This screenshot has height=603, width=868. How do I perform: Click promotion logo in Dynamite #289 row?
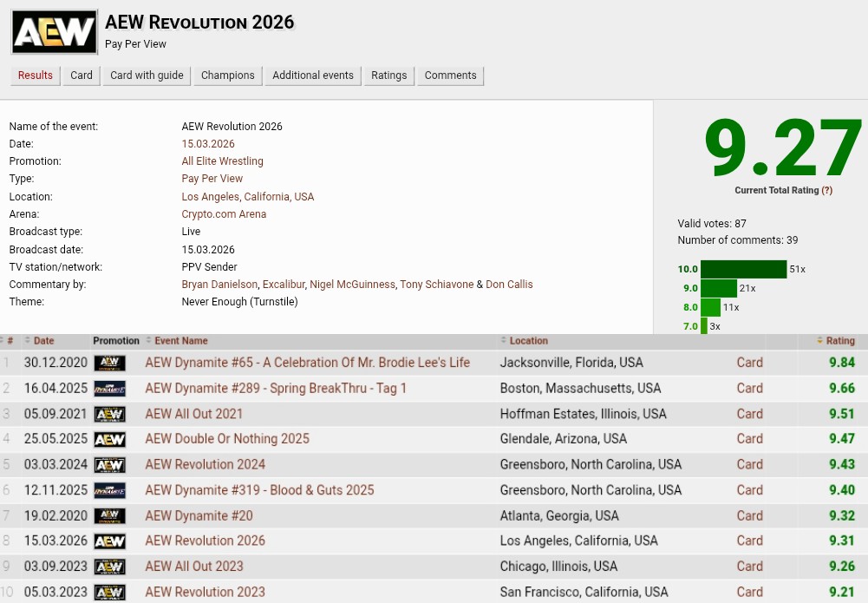point(109,389)
